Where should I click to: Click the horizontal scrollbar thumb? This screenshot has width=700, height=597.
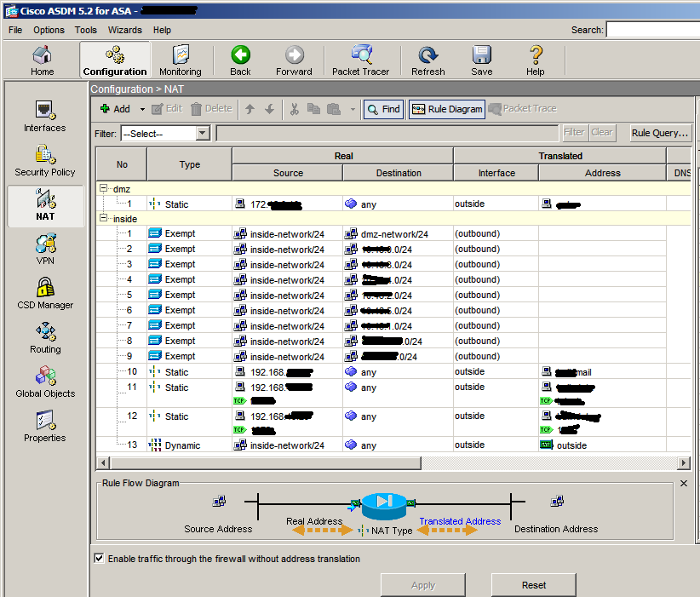pos(265,462)
